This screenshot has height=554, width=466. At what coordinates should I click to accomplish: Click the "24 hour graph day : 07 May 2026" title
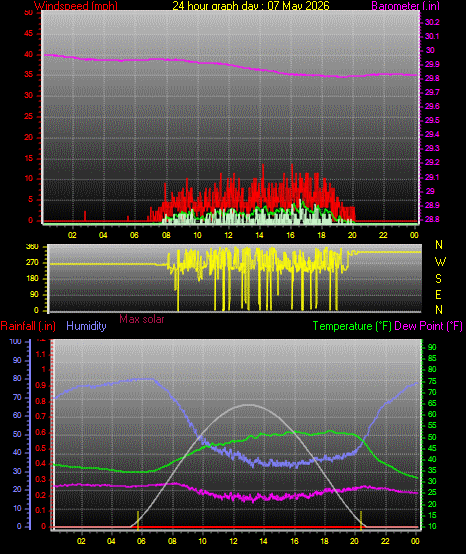pyautogui.click(x=251, y=5)
